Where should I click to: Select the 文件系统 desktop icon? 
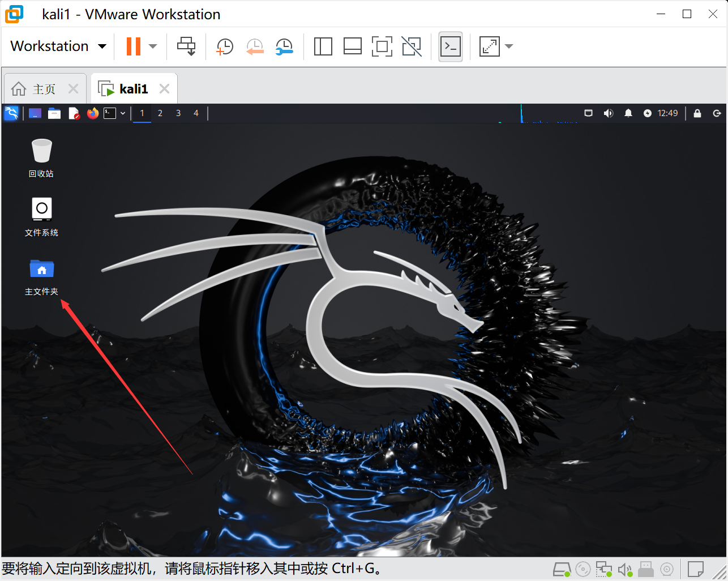tap(41, 217)
